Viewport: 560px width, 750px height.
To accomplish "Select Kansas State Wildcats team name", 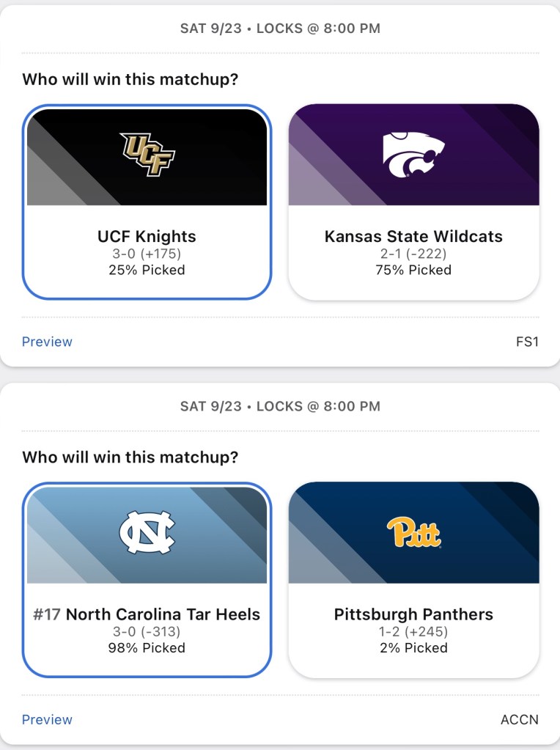I will click(x=413, y=237).
